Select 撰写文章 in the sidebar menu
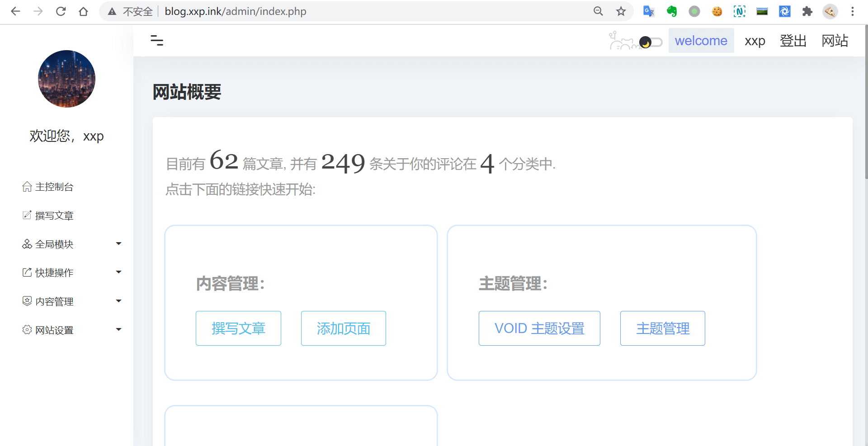The width and height of the screenshot is (868, 446). (54, 216)
